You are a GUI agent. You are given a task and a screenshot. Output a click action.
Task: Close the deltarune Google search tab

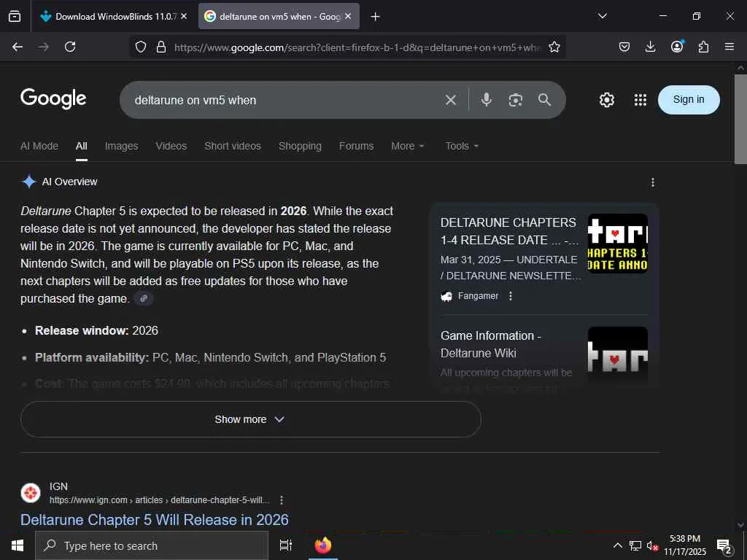[x=348, y=16]
